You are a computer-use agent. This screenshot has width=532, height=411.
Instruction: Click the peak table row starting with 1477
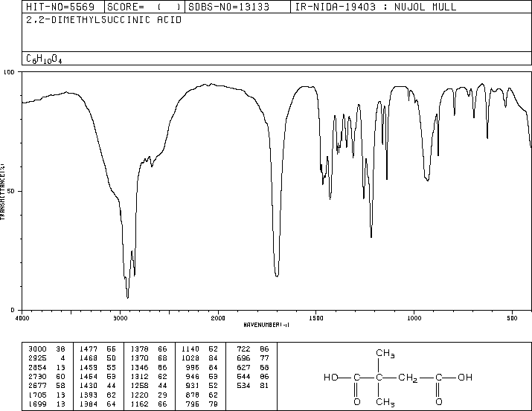(x=97, y=349)
